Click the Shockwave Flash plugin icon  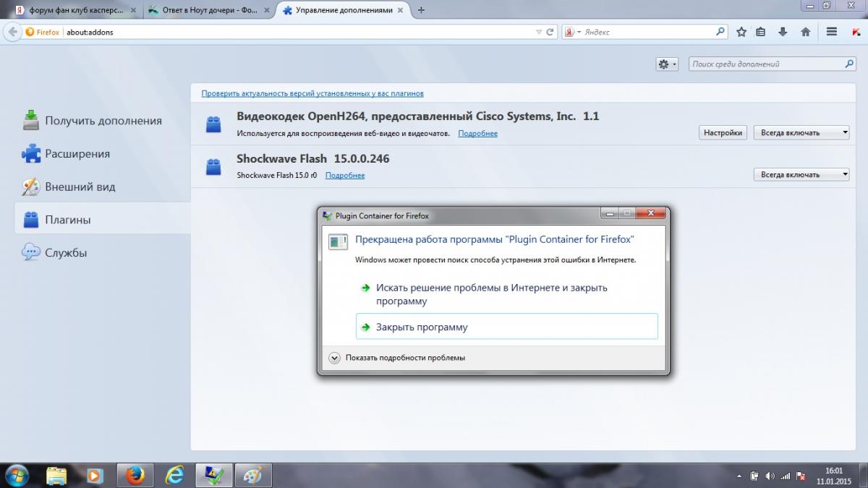point(213,166)
